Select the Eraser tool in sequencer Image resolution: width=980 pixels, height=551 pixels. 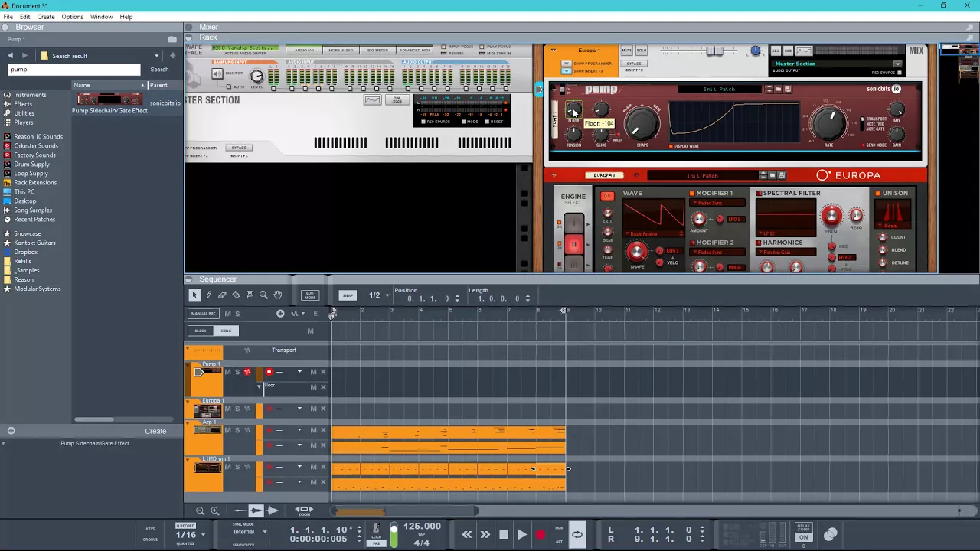point(222,295)
